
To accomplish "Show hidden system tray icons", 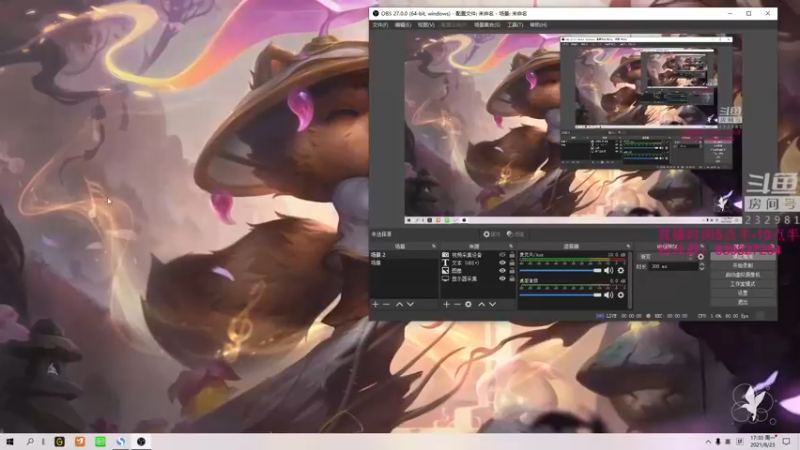I will 708,442.
